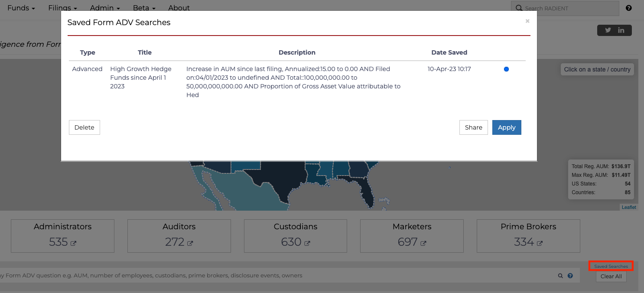Expand the Admin dropdown menu
644x293 pixels.
[x=104, y=8]
